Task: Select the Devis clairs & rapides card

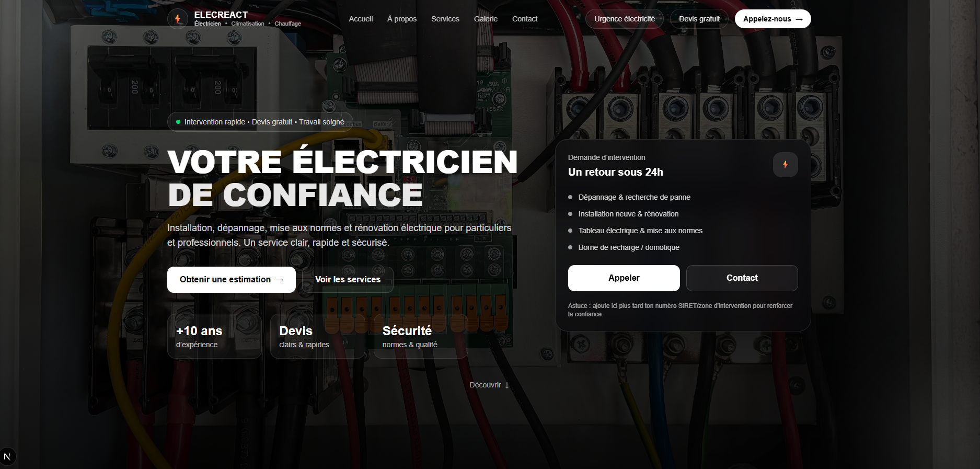Action: 317,336
